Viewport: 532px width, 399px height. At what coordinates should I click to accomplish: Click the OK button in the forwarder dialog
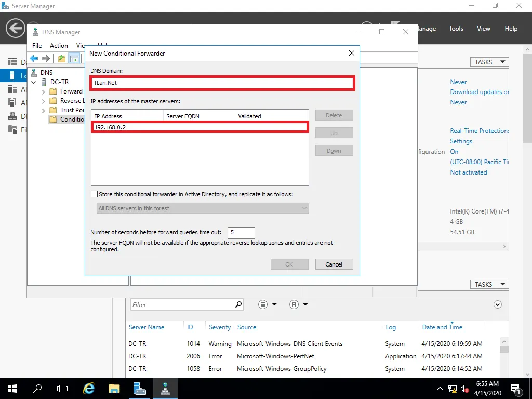point(289,264)
